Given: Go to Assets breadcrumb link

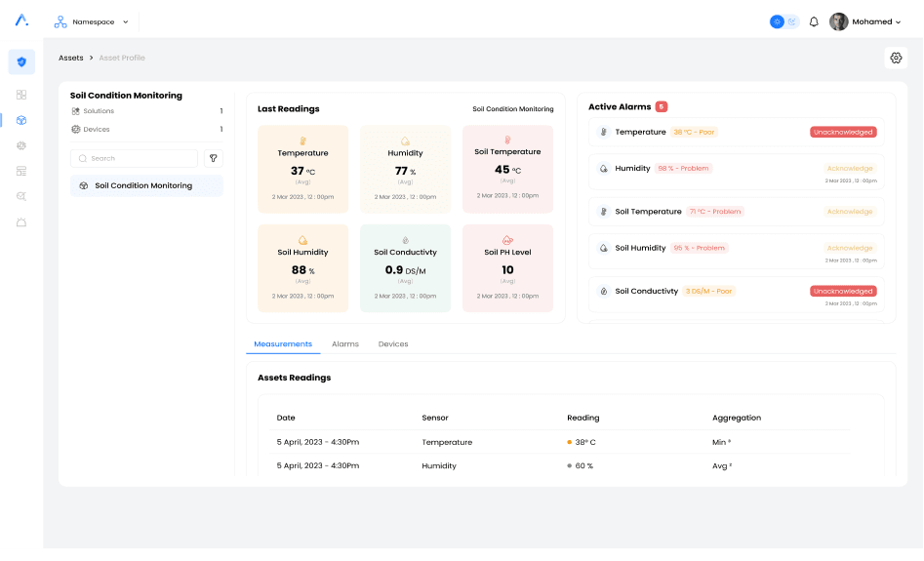Looking at the screenshot, I should click(71, 58).
